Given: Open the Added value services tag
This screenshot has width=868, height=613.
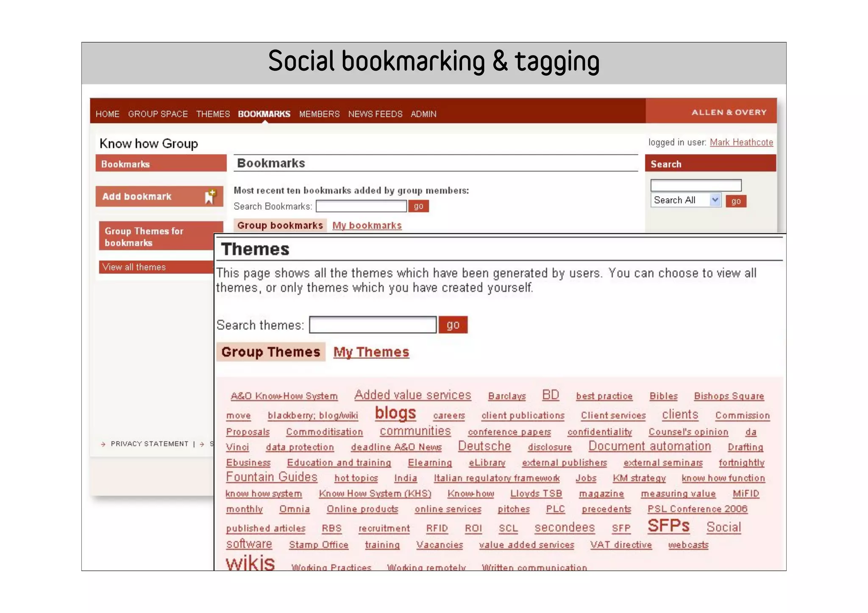Looking at the screenshot, I should 413,395.
